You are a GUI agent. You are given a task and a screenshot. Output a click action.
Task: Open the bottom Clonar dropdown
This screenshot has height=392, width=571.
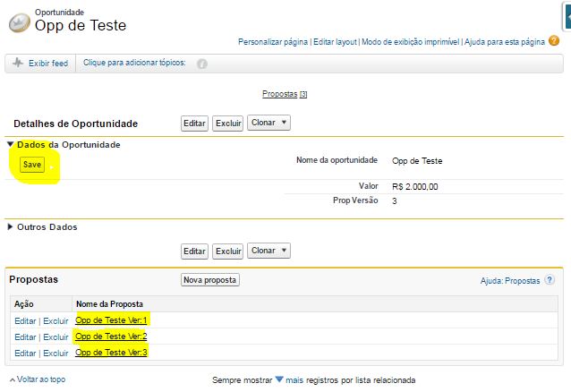pos(268,251)
